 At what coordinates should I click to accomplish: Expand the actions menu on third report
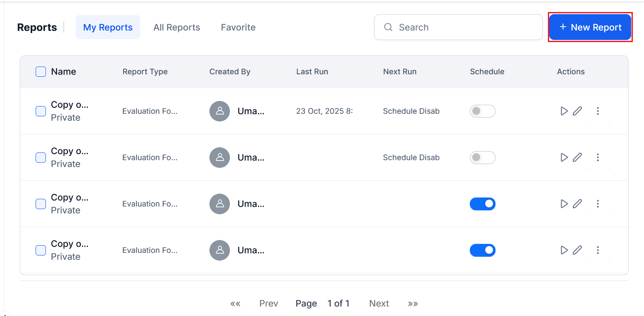point(598,204)
